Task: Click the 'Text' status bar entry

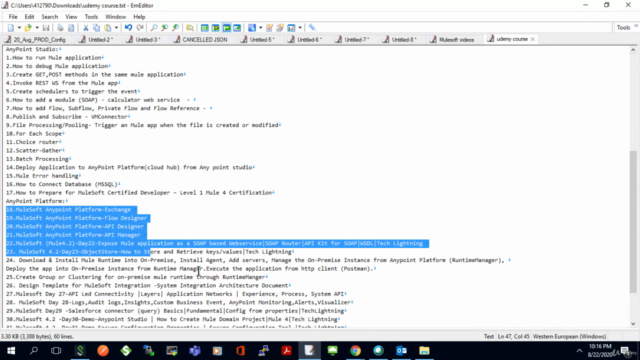Action: (489, 336)
